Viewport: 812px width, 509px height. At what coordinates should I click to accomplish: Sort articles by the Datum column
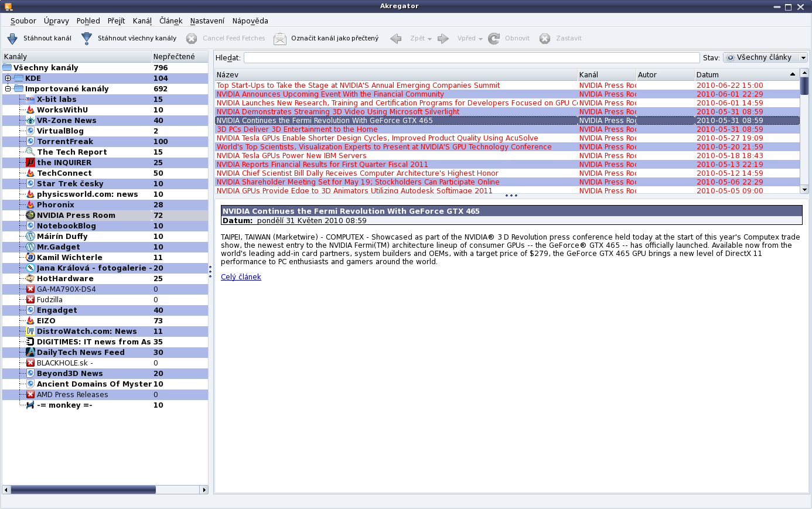point(746,75)
